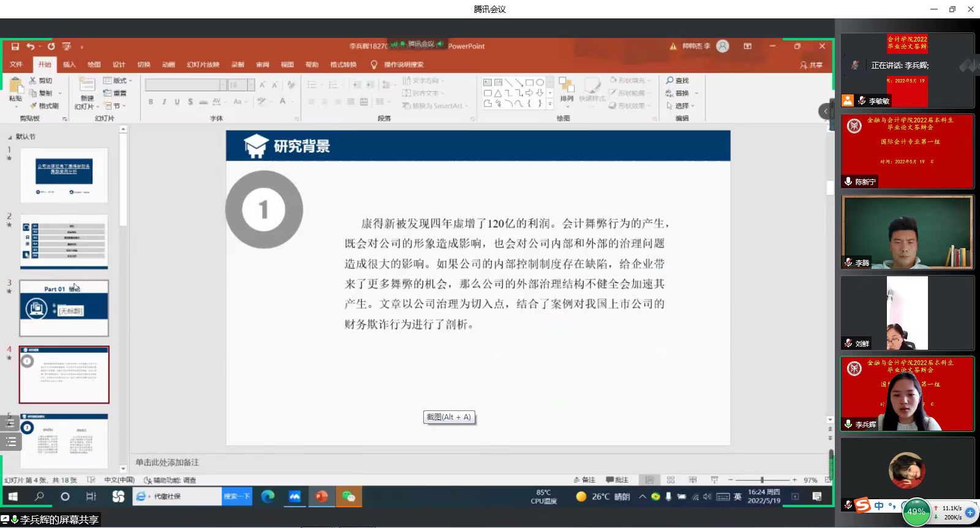Expand the font size dropdown

pos(251,85)
